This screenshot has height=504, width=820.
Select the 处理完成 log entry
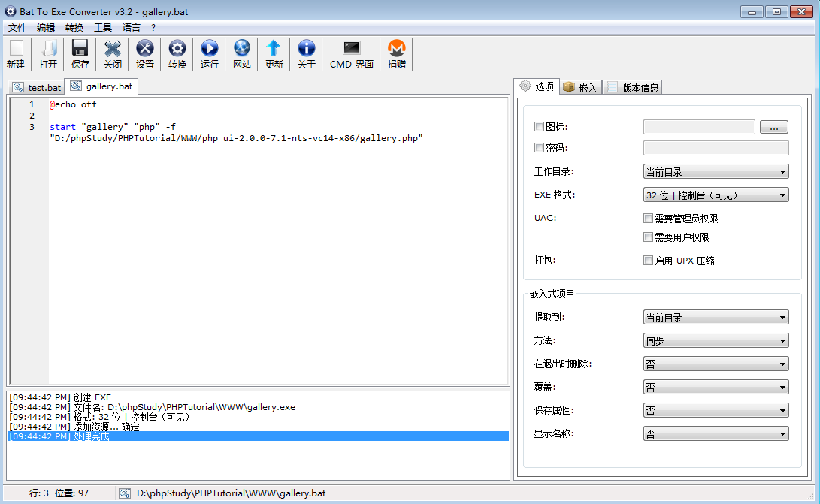[x=259, y=436]
